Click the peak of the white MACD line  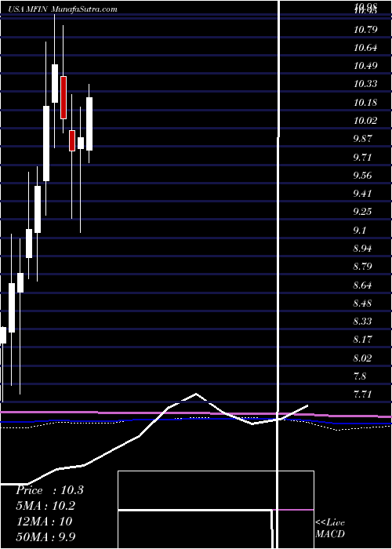(196, 394)
